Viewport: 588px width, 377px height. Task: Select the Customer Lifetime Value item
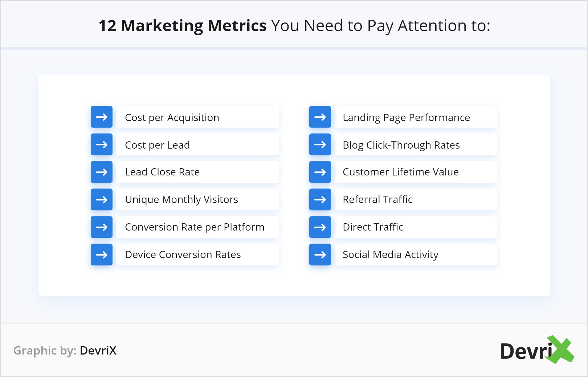[401, 172]
